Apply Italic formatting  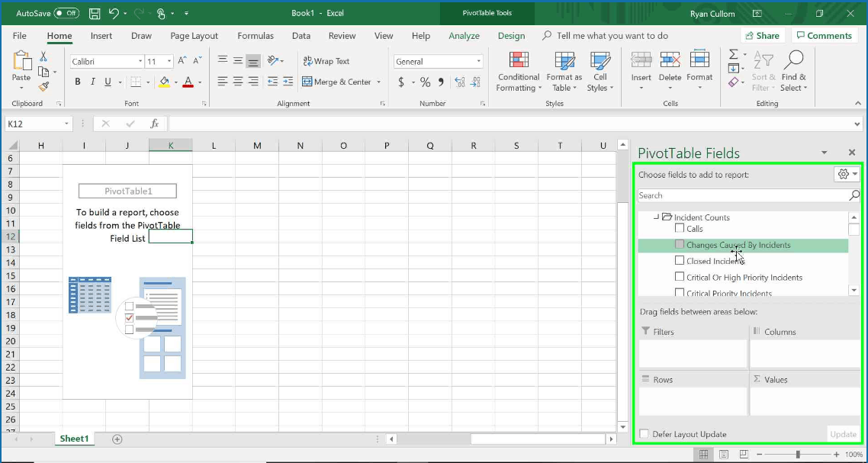click(92, 82)
